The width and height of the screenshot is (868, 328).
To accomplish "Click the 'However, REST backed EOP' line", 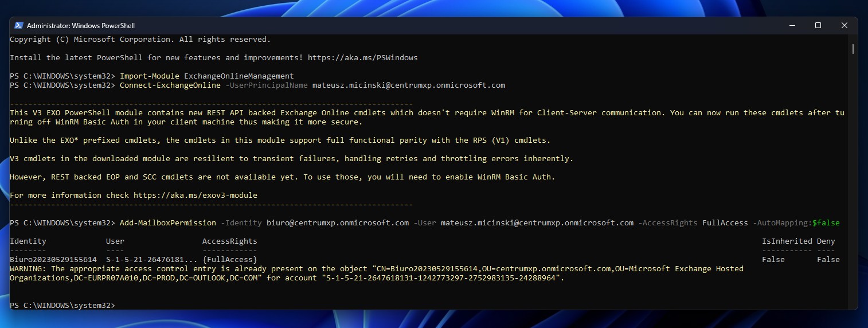I will point(283,177).
